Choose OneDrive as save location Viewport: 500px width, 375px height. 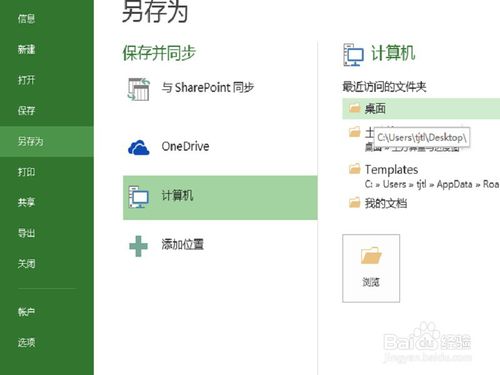(x=185, y=146)
